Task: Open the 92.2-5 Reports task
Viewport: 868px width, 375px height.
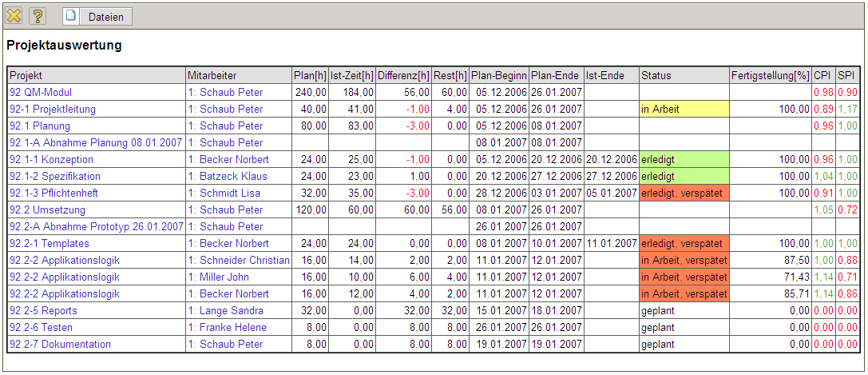Action: click(x=43, y=311)
